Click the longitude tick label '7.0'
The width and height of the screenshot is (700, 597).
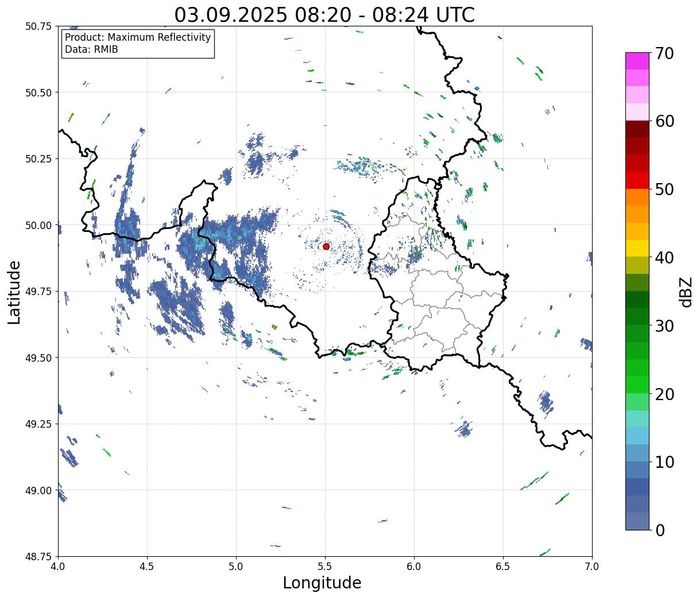pos(592,566)
